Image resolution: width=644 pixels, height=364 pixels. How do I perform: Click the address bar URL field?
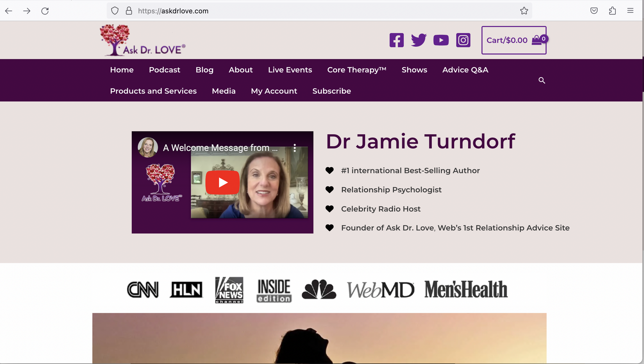coord(319,11)
